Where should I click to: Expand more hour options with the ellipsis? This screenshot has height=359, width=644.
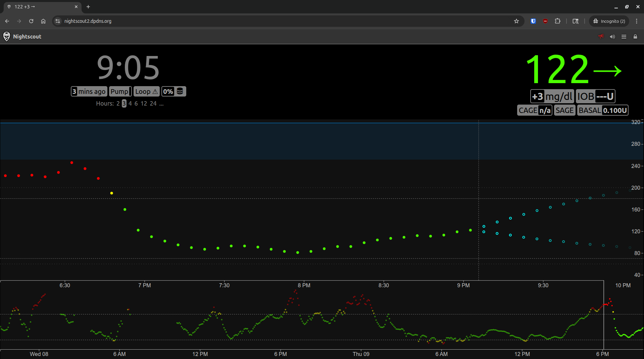pyautogui.click(x=161, y=104)
